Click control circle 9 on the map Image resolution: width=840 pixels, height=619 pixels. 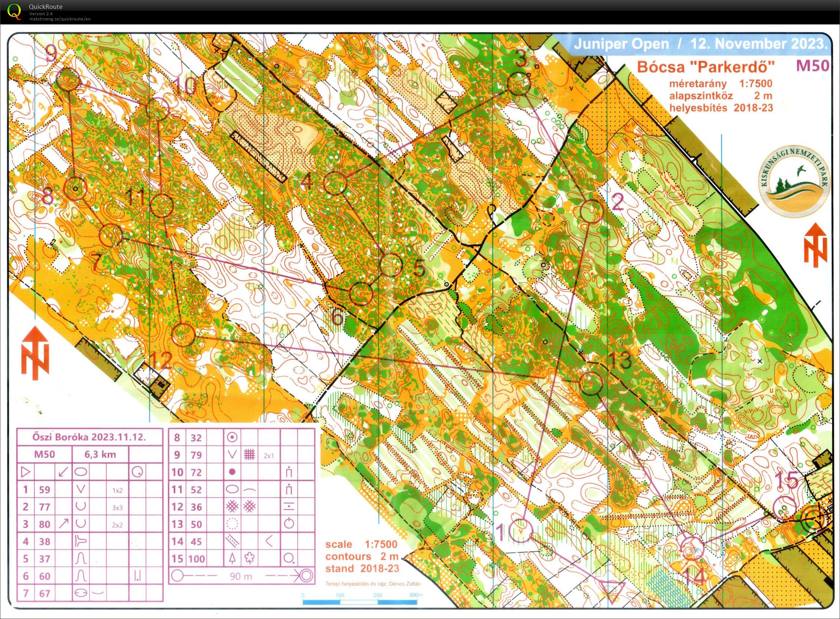pos(69,80)
